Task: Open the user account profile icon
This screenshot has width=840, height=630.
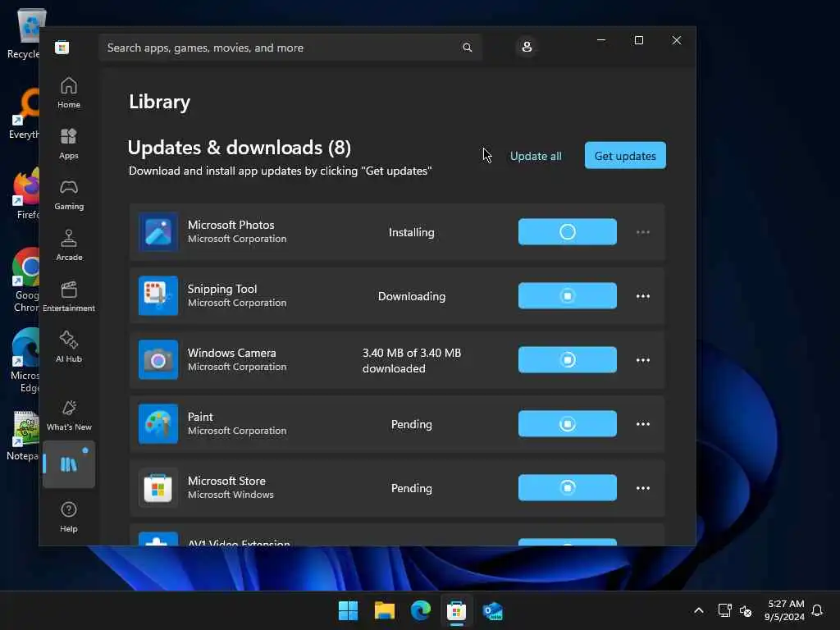Action: (527, 47)
